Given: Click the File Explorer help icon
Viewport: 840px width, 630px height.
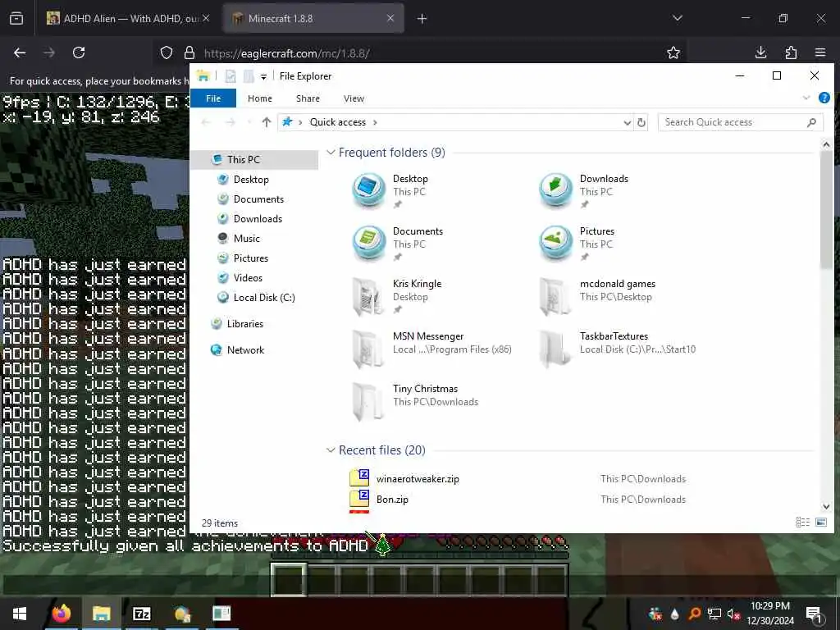Looking at the screenshot, I should pos(824,98).
